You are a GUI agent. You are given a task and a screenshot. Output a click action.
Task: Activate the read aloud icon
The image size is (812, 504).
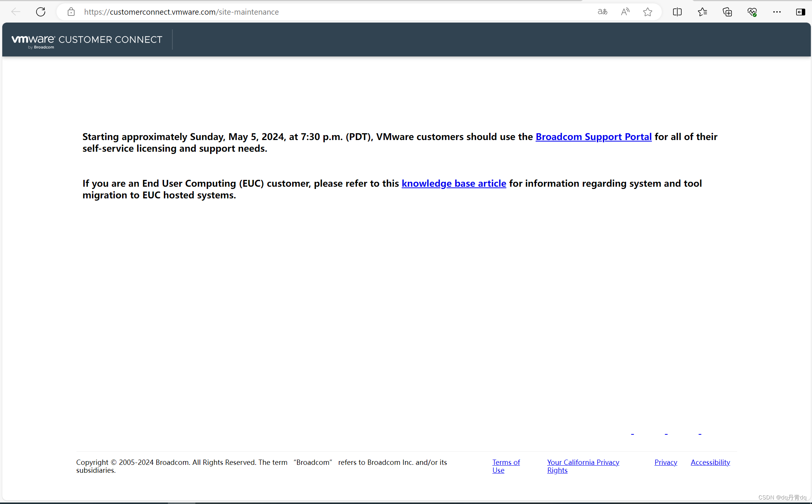[x=625, y=12]
